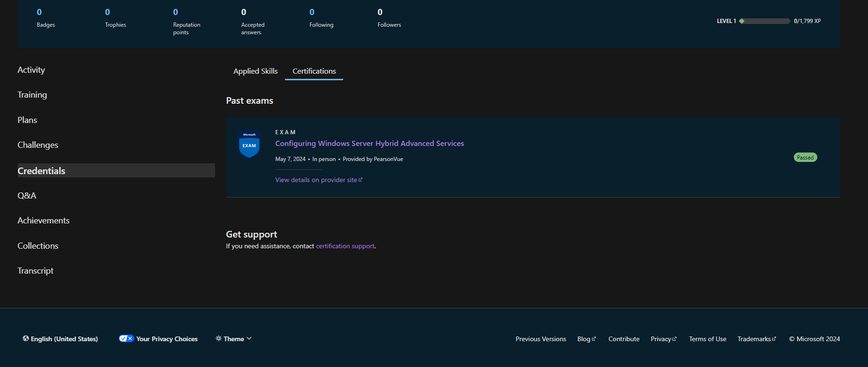
Task: Select Credentials in the sidebar
Action: tap(116, 171)
